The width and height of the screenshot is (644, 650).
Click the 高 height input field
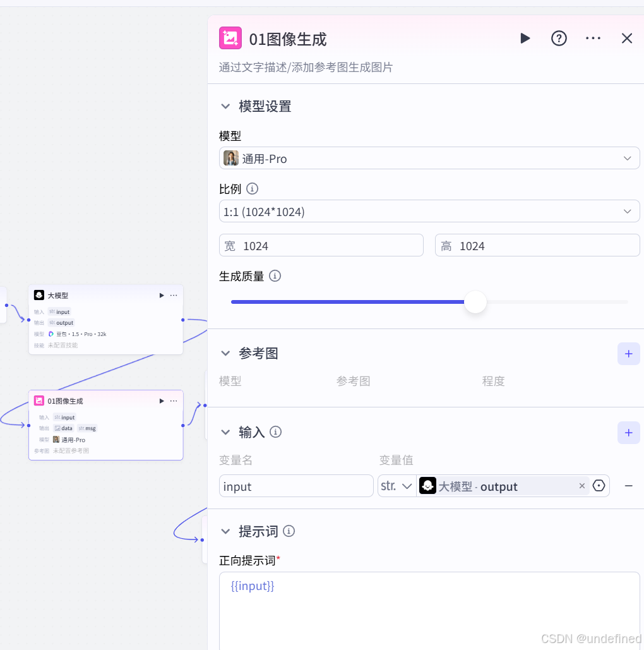[x=537, y=245]
